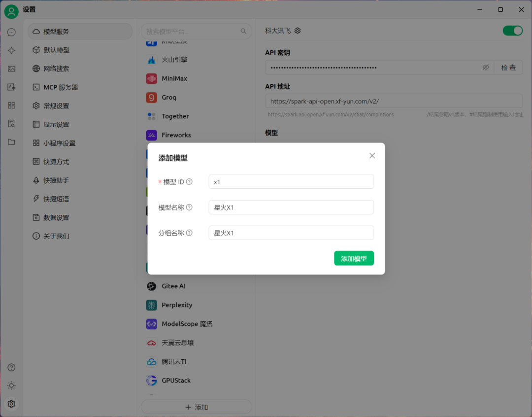
Task: Select Groq label in the provider list
Action: click(169, 98)
